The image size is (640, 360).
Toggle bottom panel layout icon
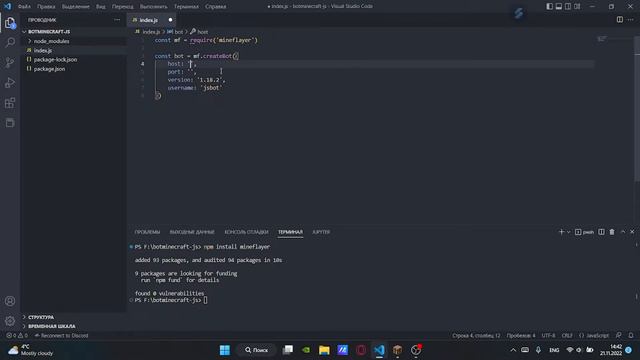pos(559,6)
